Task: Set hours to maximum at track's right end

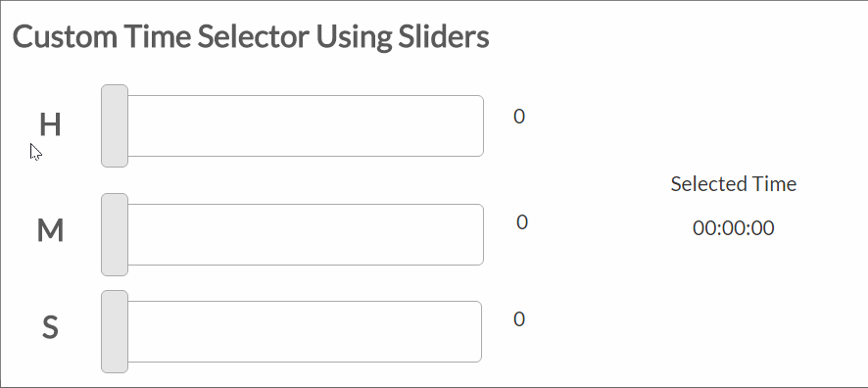Action: click(480, 125)
